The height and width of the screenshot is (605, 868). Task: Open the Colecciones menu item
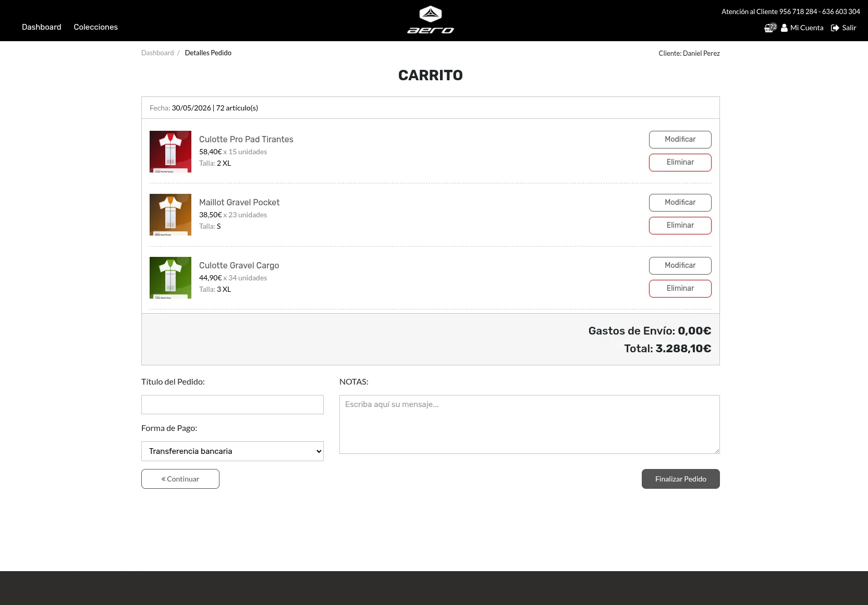point(96,27)
